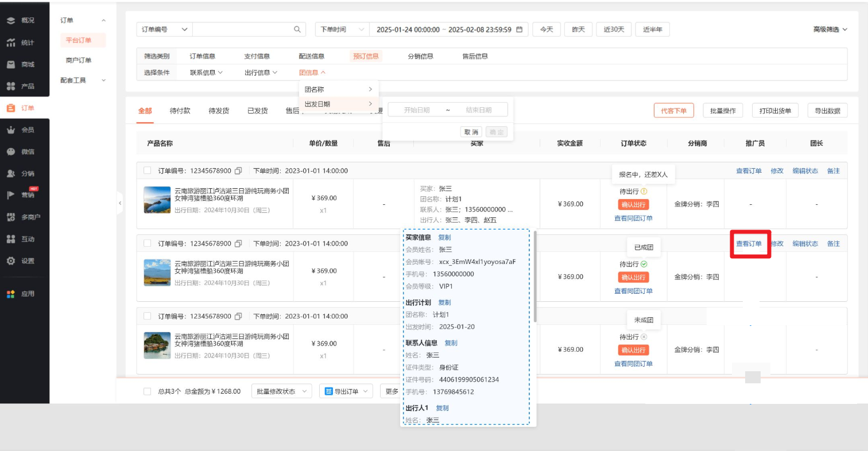Open 会员 members section
This screenshot has height=451, width=868.
(x=21, y=130)
